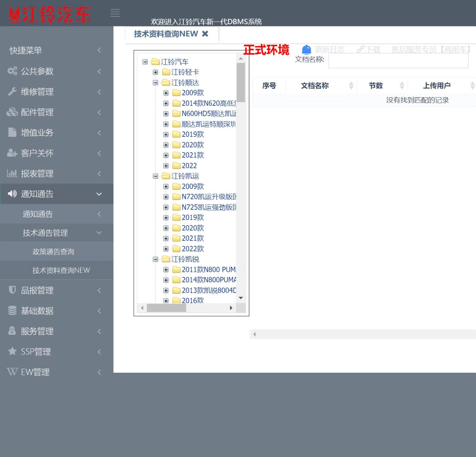
Task: Open 政策通告查询 submenu item
Action: (53, 252)
